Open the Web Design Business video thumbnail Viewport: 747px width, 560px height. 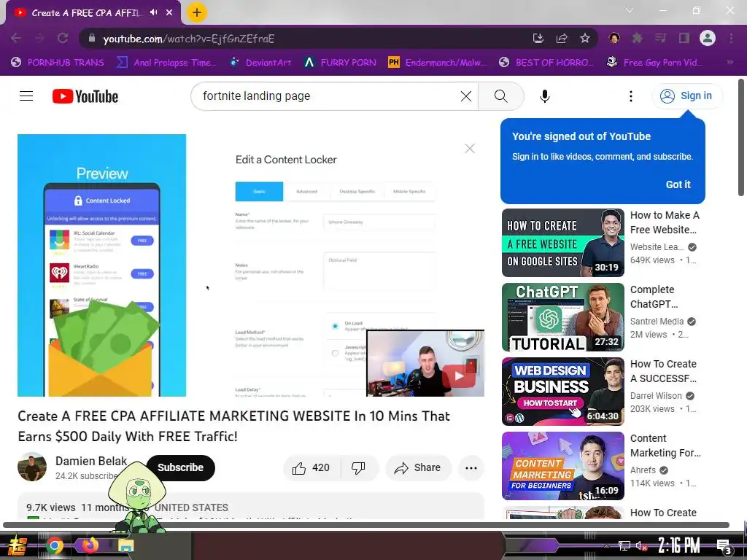click(x=562, y=392)
